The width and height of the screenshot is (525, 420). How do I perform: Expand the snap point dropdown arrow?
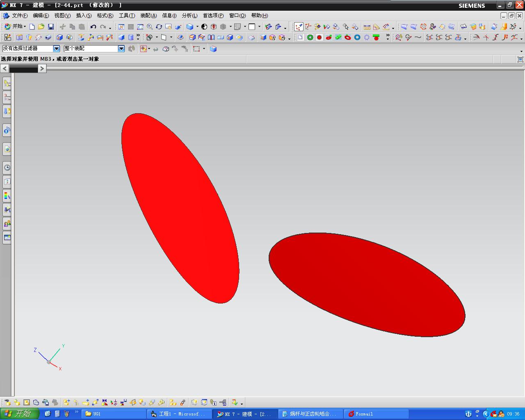149,49
